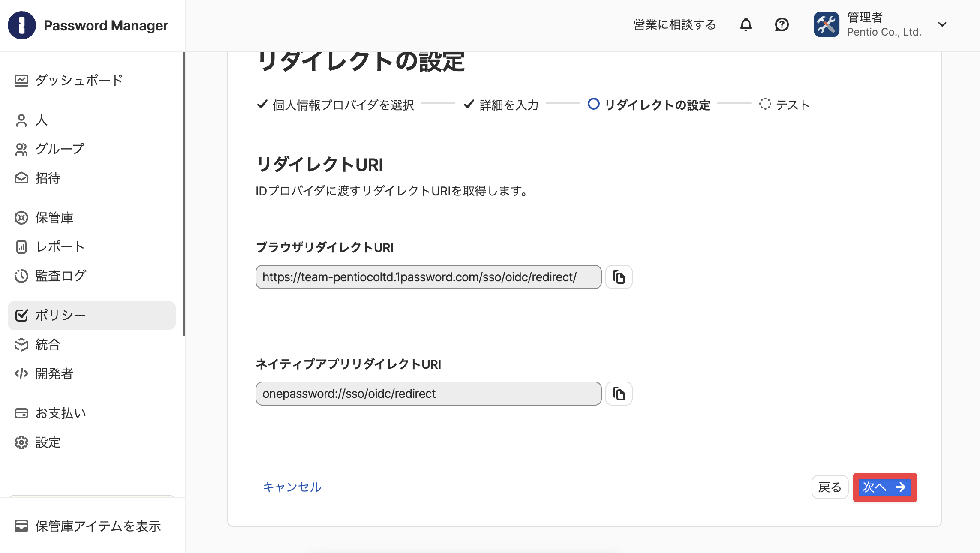The image size is (980, 553).
Task: Open 監査ログ section
Action: pos(92,276)
